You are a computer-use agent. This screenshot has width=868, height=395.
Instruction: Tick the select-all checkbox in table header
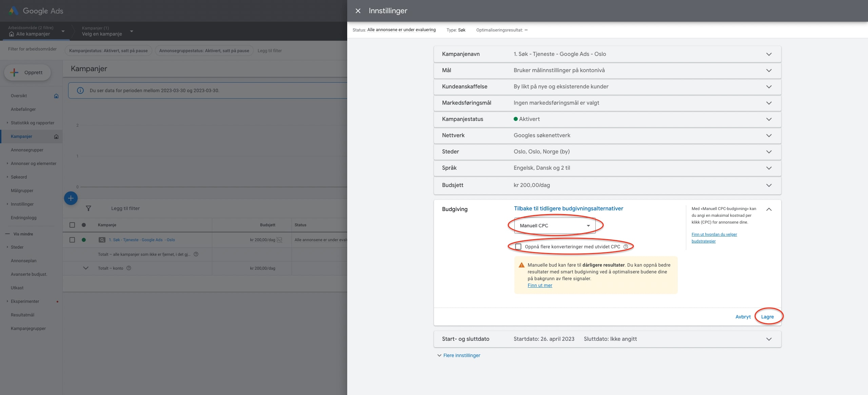coord(72,225)
